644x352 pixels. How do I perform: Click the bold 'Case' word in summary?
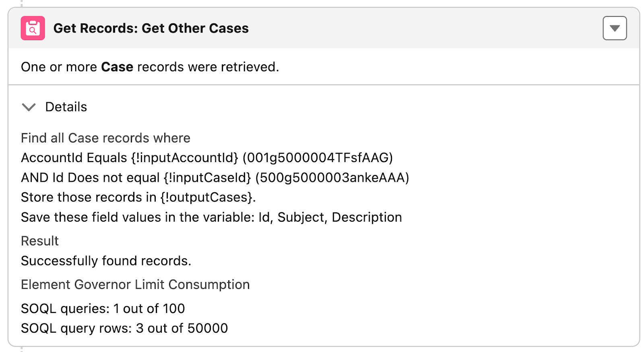(117, 67)
